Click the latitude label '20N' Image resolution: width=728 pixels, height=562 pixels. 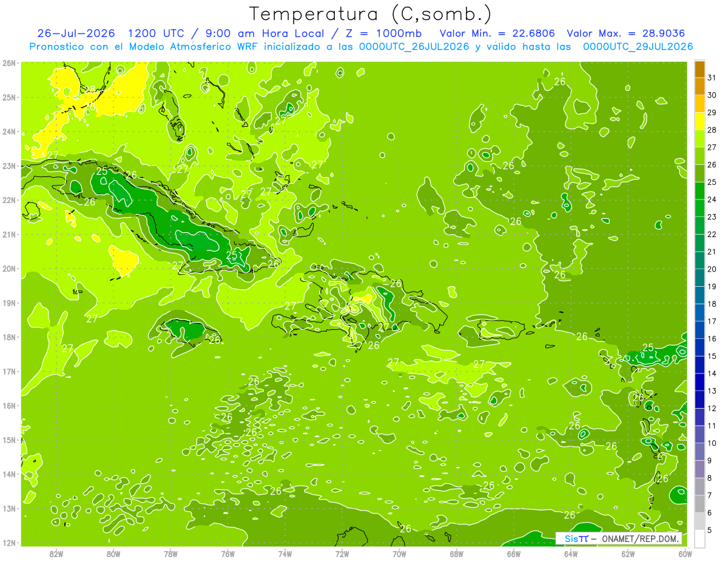pos(9,269)
